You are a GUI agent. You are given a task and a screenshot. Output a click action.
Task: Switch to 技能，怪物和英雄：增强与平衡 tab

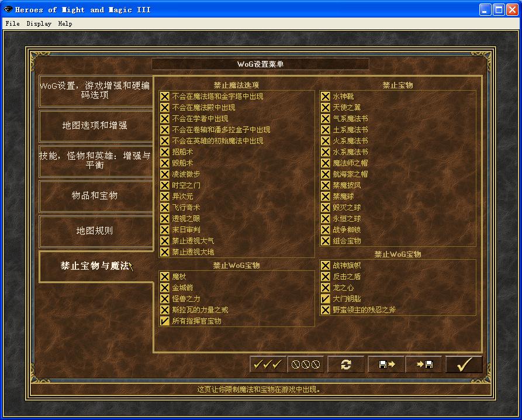95,161
